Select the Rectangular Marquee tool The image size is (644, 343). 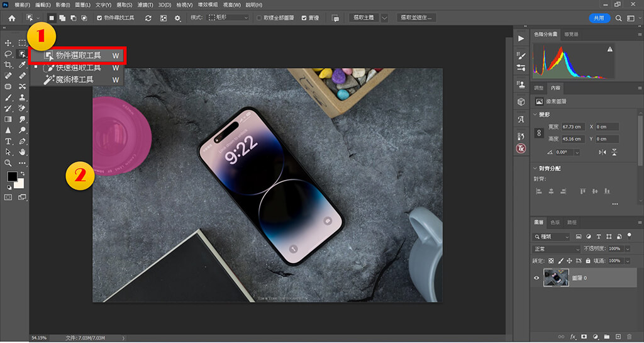pyautogui.click(x=22, y=43)
